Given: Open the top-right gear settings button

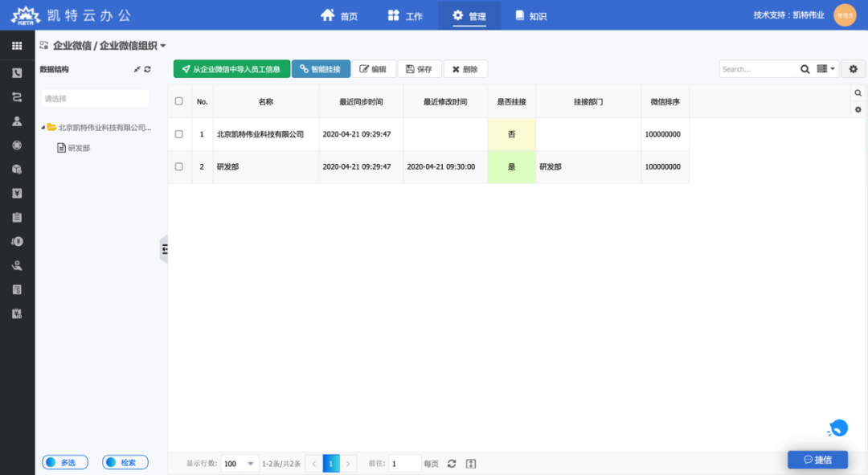Looking at the screenshot, I should 853,68.
